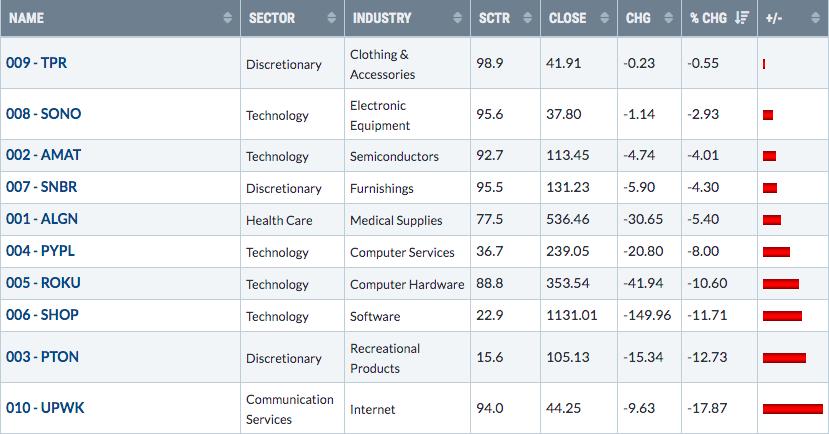Image resolution: width=829 pixels, height=434 pixels.
Task: Open the 003 - PTON symbol link
Action: pos(42,357)
